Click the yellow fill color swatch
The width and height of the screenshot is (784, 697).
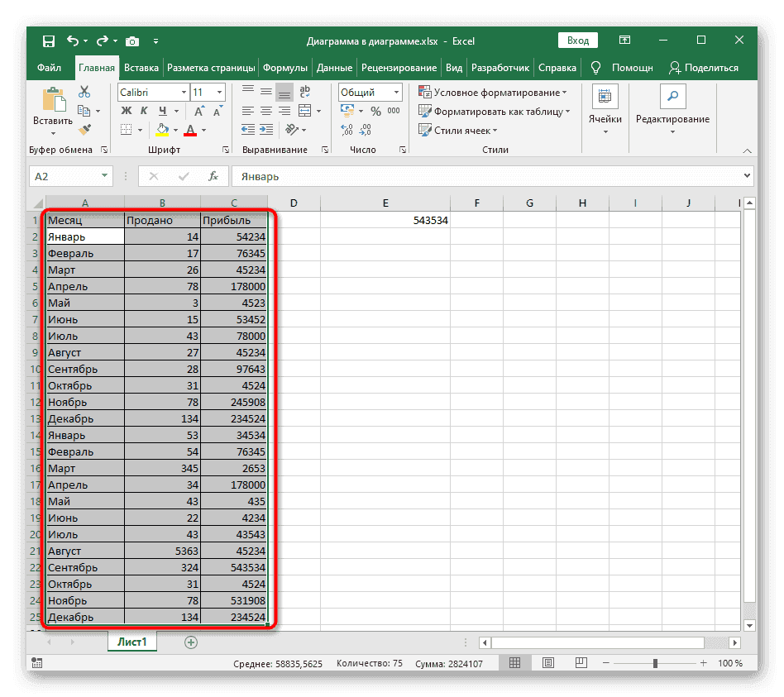[162, 130]
